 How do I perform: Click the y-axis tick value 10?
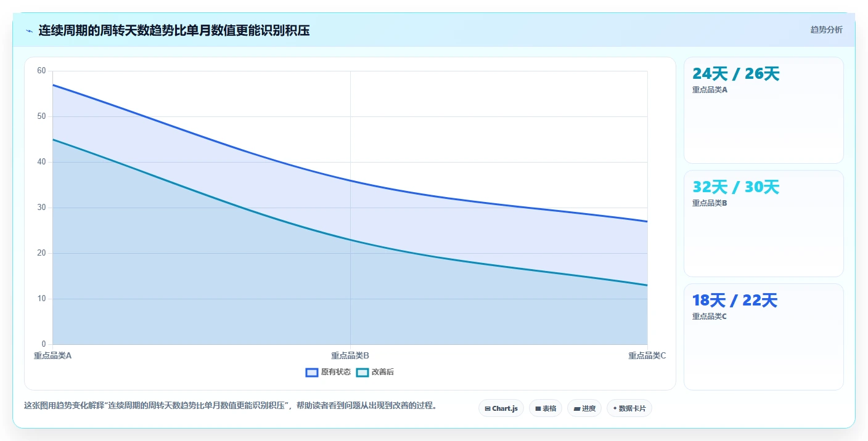pos(41,299)
